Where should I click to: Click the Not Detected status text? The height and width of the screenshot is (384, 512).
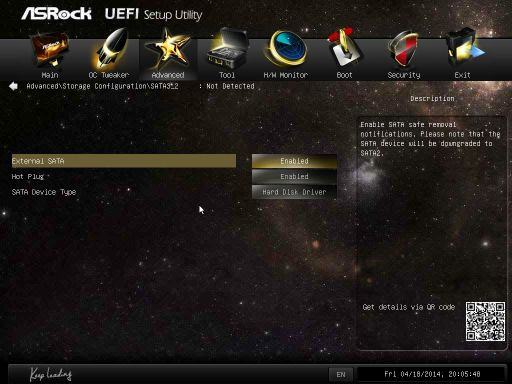[x=230, y=86]
